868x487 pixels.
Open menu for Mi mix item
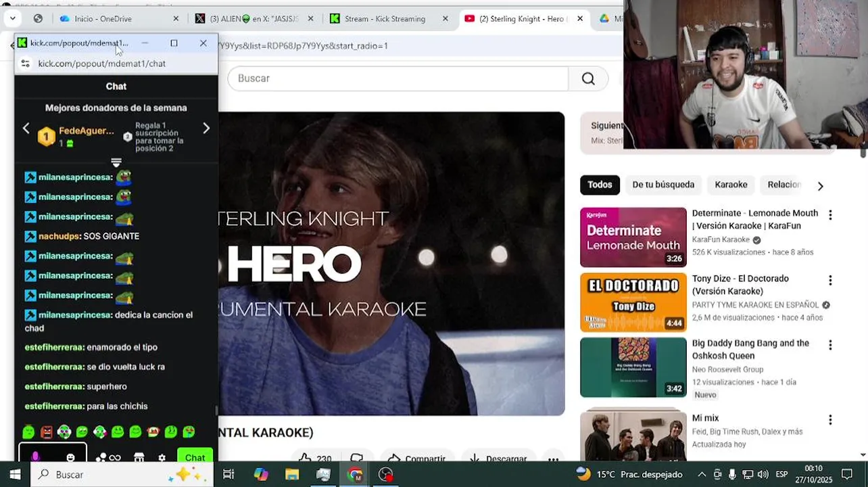click(x=830, y=420)
